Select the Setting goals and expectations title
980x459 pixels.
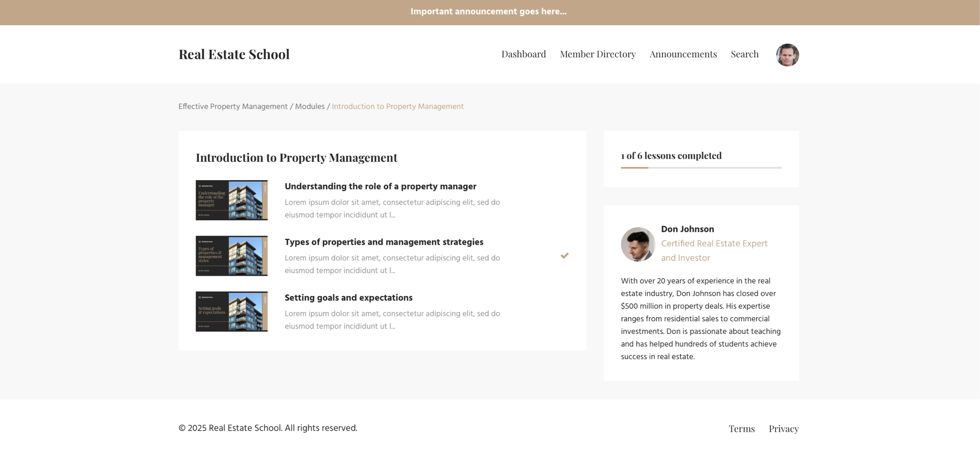point(348,298)
